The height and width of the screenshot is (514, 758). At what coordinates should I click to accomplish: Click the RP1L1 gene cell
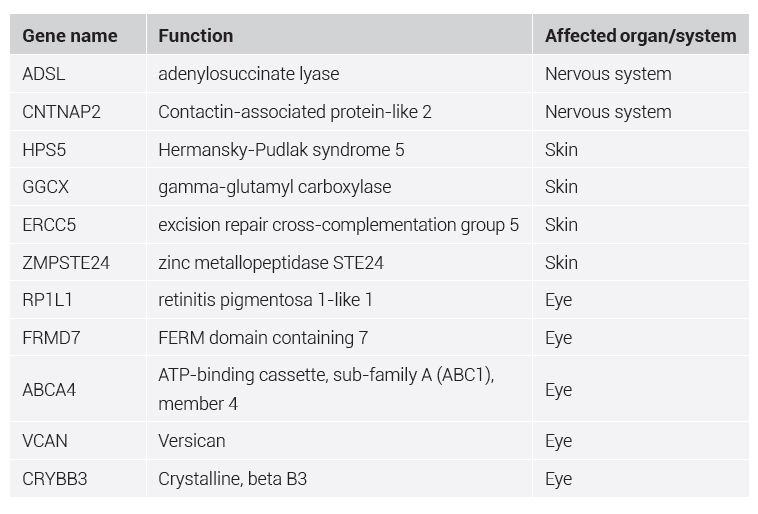pos(47,300)
